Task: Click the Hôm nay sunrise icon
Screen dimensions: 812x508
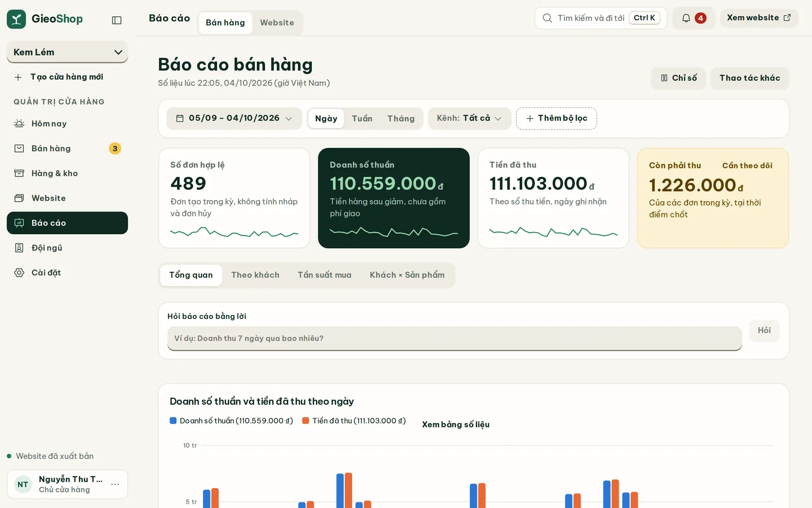Action: tap(19, 123)
